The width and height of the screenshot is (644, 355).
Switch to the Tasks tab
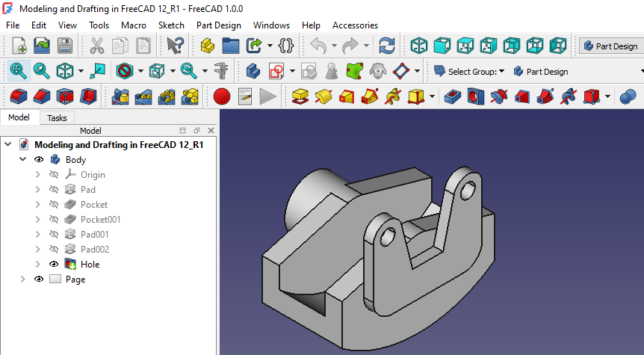click(57, 118)
